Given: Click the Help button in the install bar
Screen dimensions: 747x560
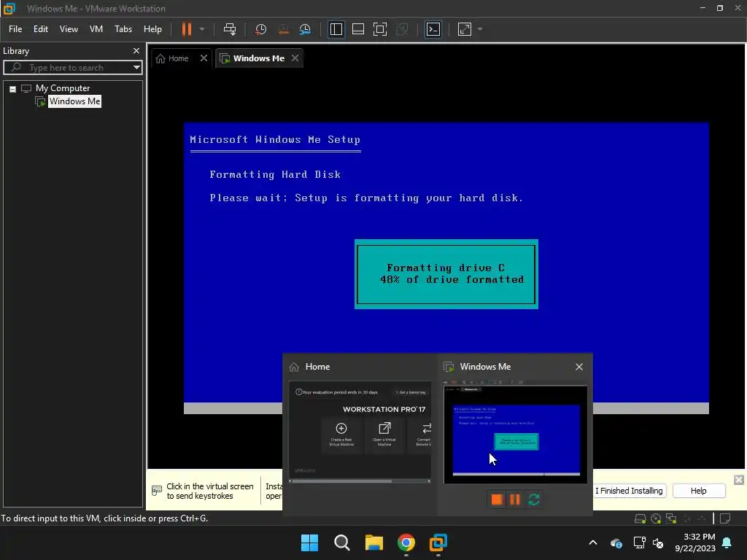Looking at the screenshot, I should [x=699, y=491].
